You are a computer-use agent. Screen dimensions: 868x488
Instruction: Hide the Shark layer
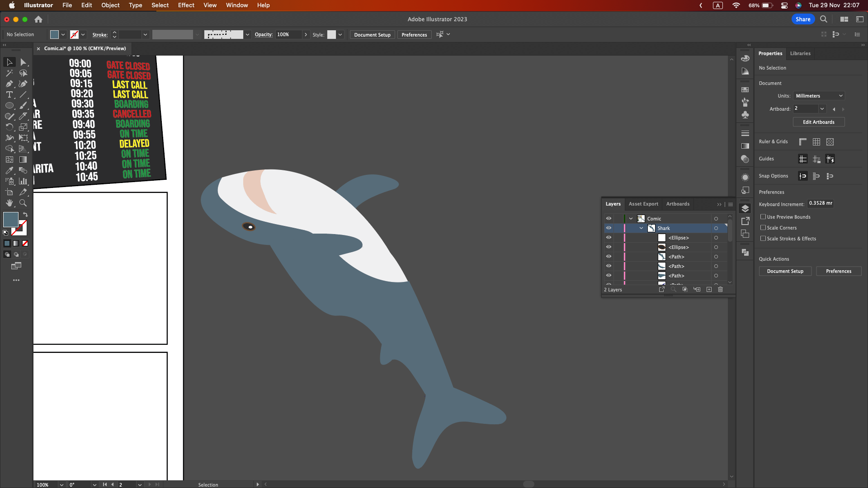609,228
